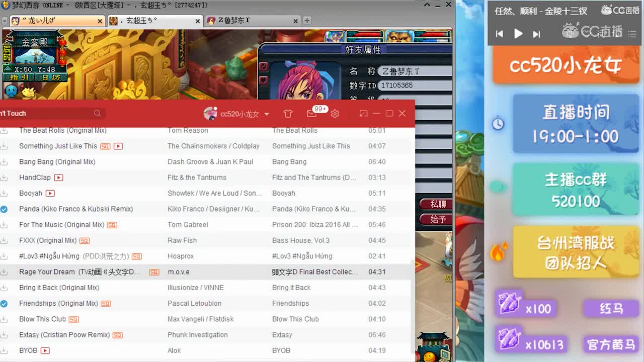Click the cc520小龙女 avatar in the music player
This screenshot has width=644, height=362.
pos(210,114)
